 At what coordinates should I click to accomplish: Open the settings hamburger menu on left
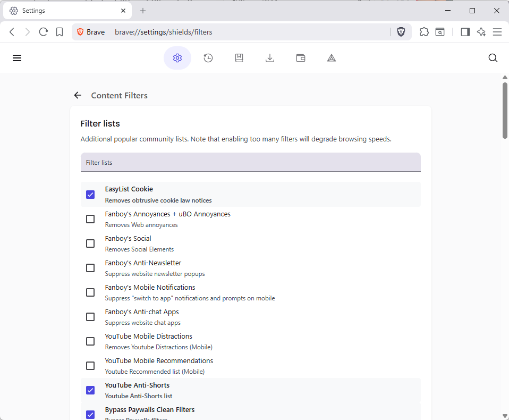17,58
